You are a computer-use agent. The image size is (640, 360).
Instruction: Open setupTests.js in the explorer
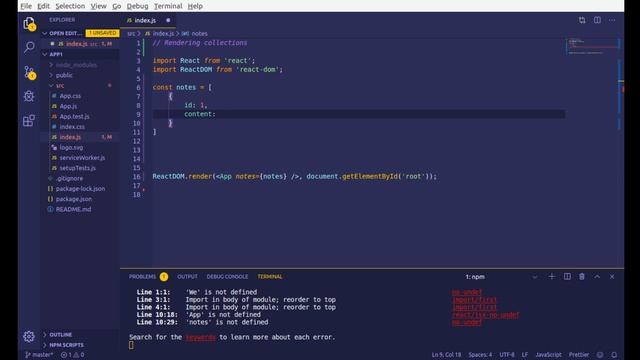point(78,168)
